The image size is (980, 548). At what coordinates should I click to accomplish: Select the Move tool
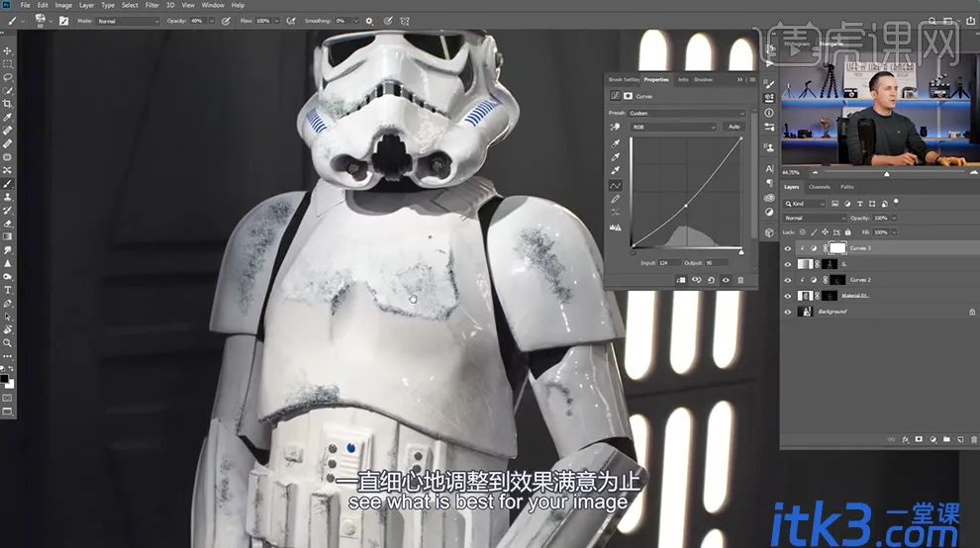click(8, 51)
